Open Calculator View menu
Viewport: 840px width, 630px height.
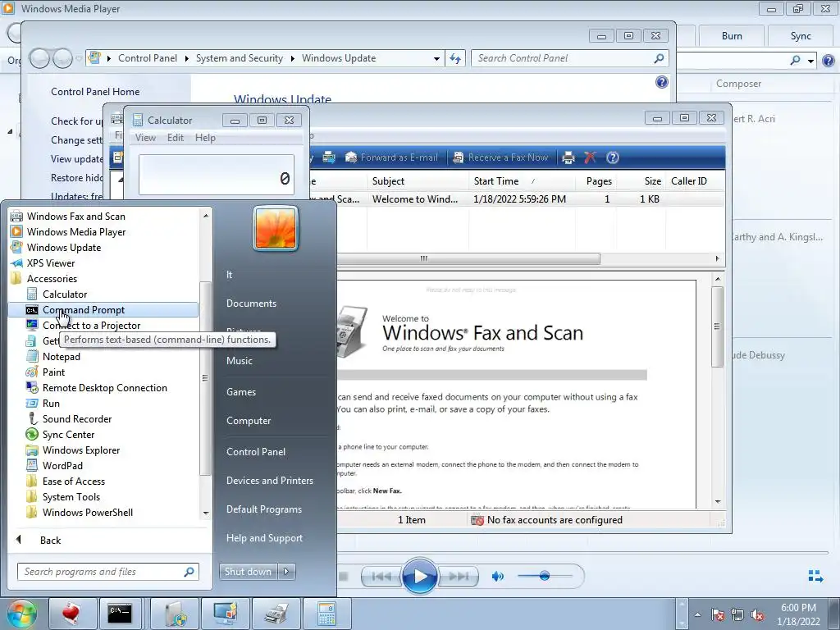point(145,138)
